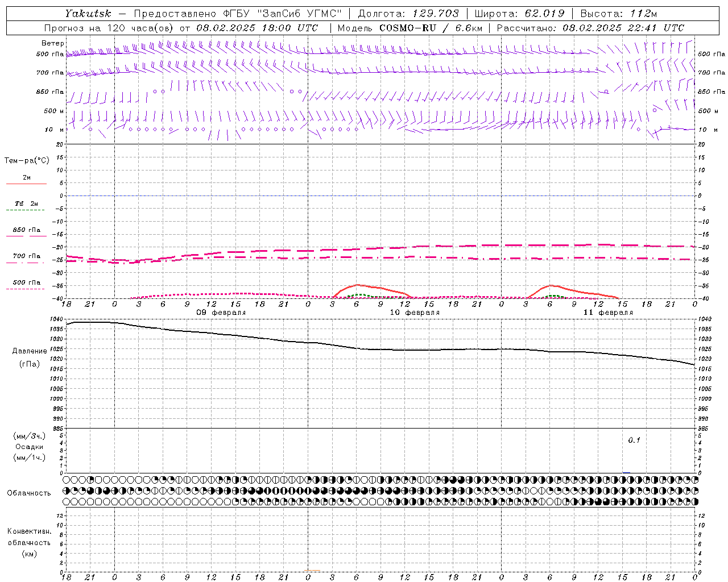Click the Облачность cloud cover row label
Viewport: 728px width, 582px height.
click(x=29, y=493)
